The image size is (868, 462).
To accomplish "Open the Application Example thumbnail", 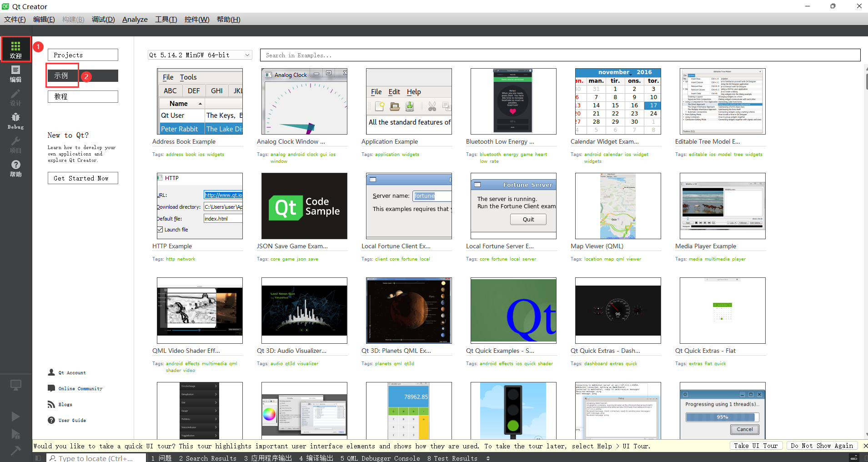I will [x=409, y=101].
